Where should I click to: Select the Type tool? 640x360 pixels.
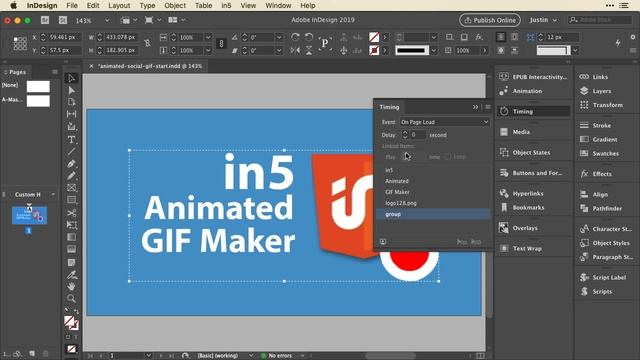click(71, 140)
